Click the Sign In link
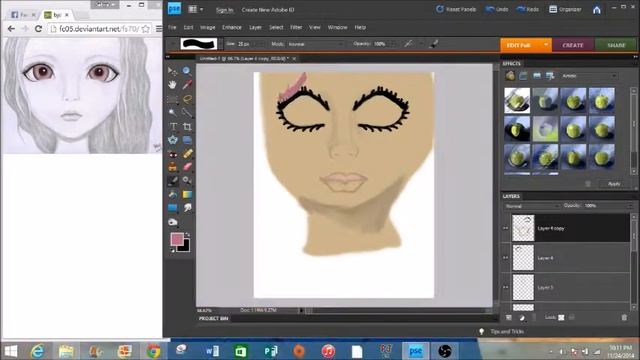640x360 pixels. pyautogui.click(x=224, y=10)
